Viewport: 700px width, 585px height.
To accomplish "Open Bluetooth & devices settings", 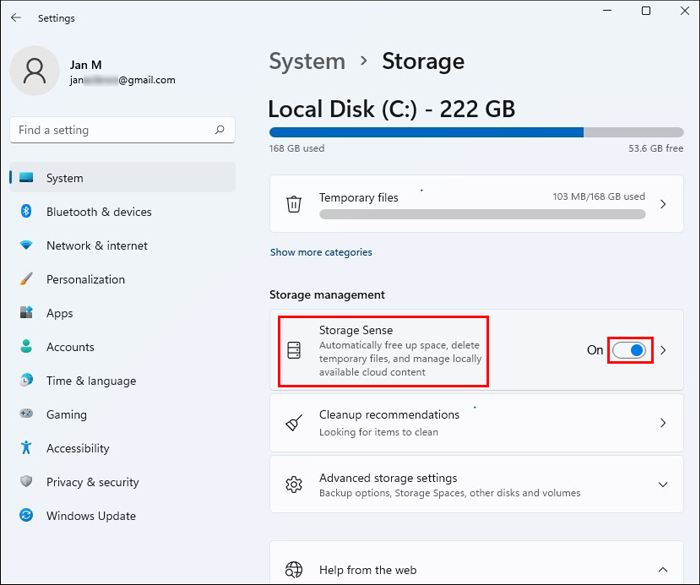I will 122,211.
